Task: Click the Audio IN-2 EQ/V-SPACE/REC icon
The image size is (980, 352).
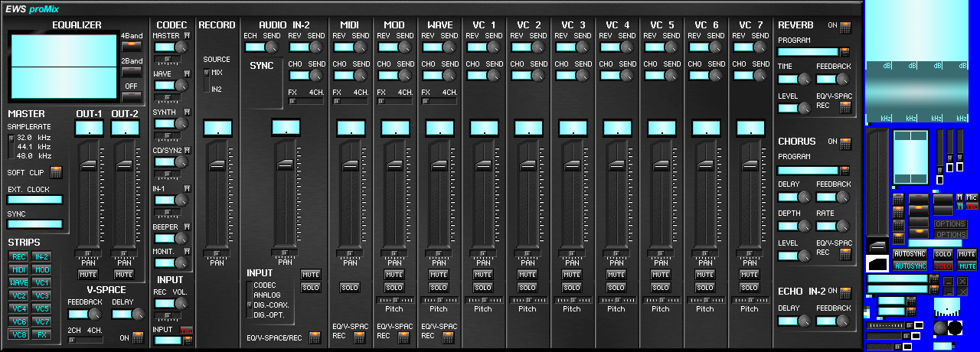Action: pos(315,337)
